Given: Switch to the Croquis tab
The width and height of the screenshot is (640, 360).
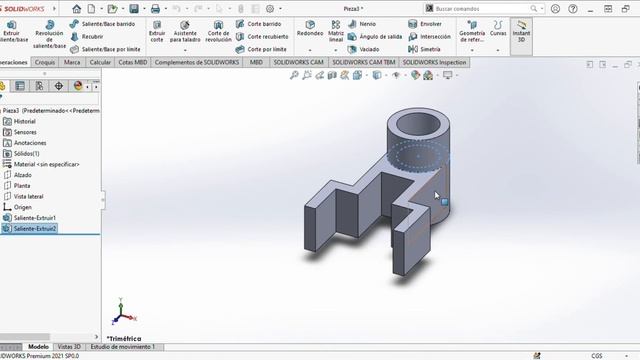Looking at the screenshot, I should [x=45, y=62].
